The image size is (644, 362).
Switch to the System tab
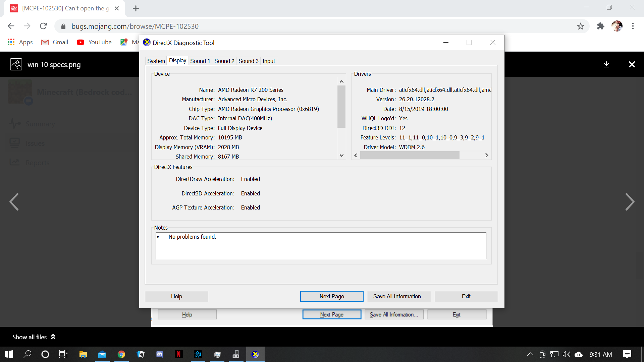[156, 61]
